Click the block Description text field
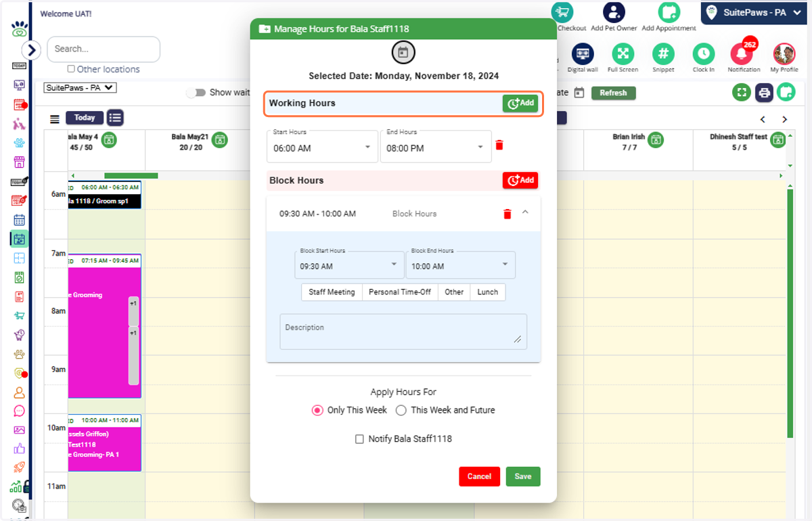This screenshot has width=812, height=521. [403, 332]
